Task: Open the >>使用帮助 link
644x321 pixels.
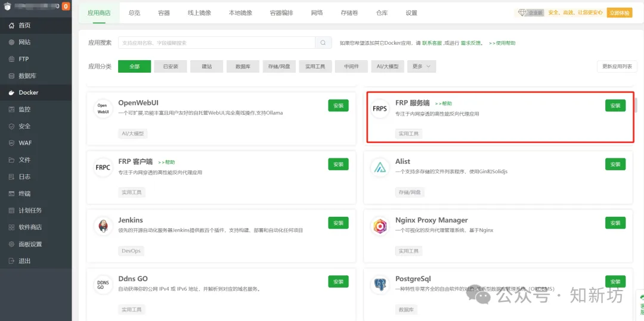Action: point(502,43)
